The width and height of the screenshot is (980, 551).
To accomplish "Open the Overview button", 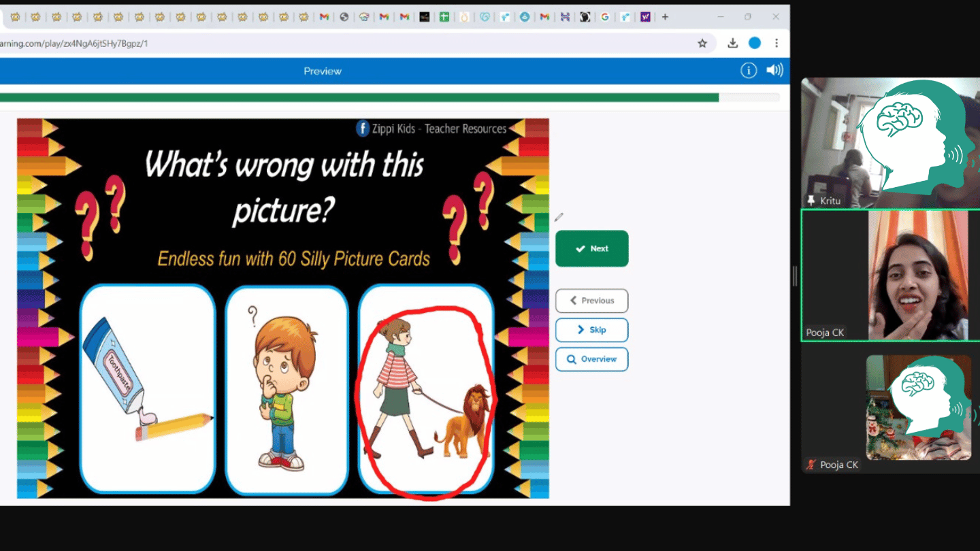I will (591, 359).
